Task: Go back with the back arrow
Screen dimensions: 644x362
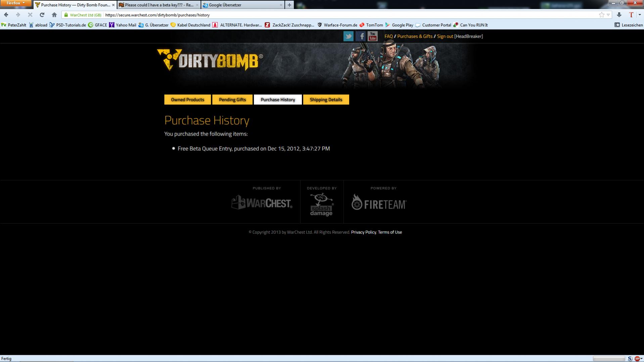Action: point(6,15)
